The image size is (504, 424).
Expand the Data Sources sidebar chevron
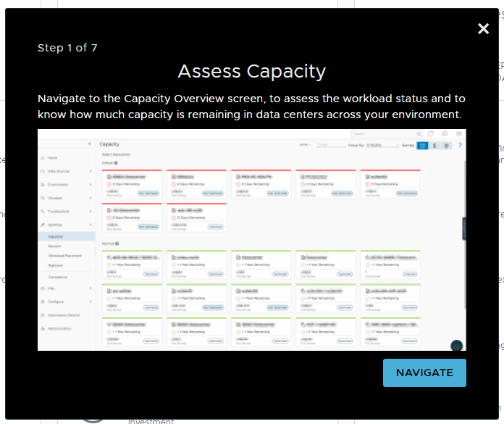[91, 171]
